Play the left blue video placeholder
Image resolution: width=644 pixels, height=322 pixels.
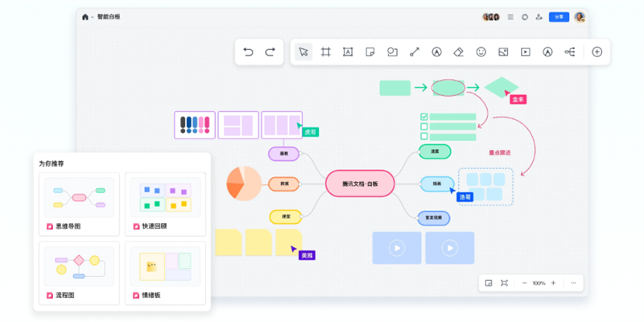[x=397, y=248]
